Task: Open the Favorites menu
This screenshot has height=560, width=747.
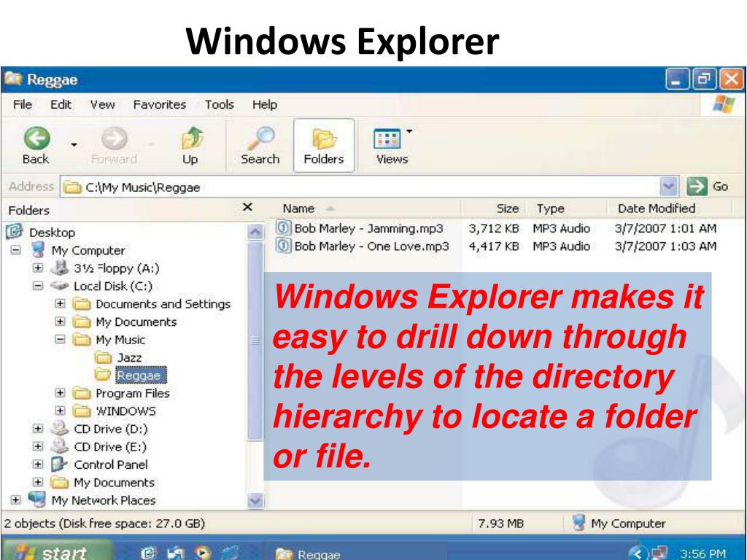Action: click(160, 104)
